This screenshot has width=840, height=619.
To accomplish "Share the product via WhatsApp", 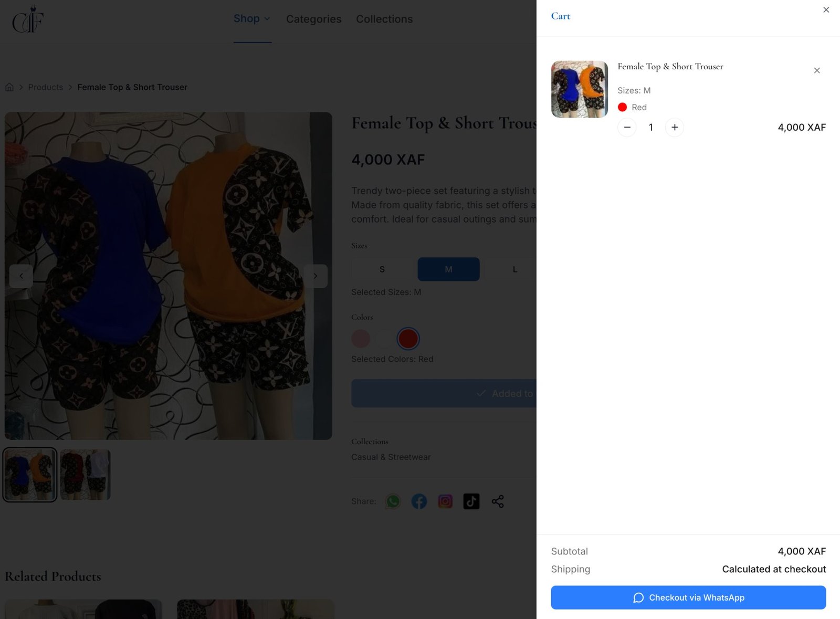I will point(392,501).
